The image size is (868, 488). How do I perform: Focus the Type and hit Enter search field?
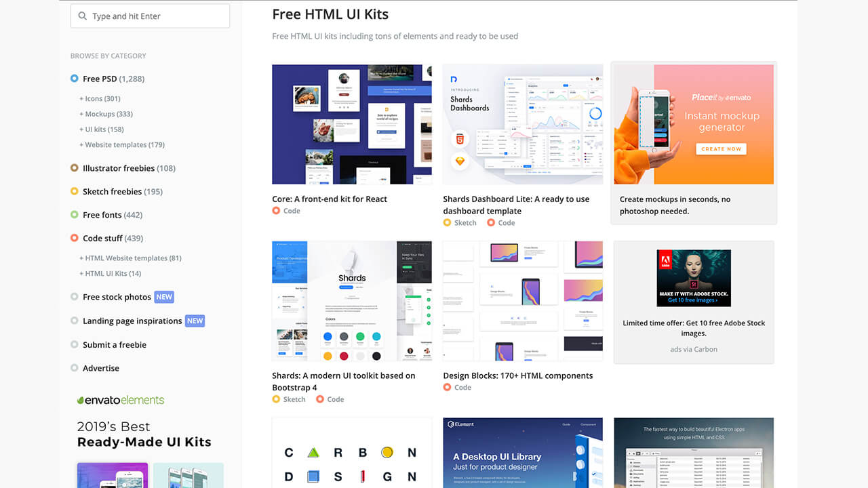tap(156, 16)
